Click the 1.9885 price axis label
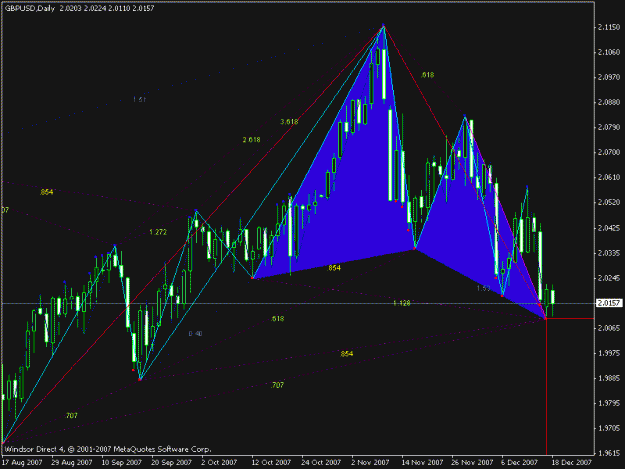Viewport: 625px width, 469px height. tap(609, 378)
